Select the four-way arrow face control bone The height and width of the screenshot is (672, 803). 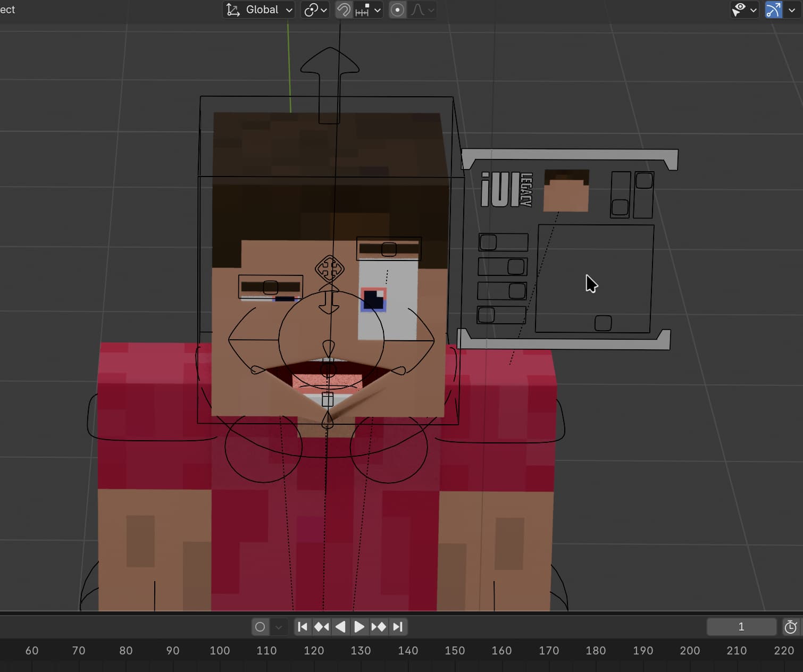(x=329, y=268)
